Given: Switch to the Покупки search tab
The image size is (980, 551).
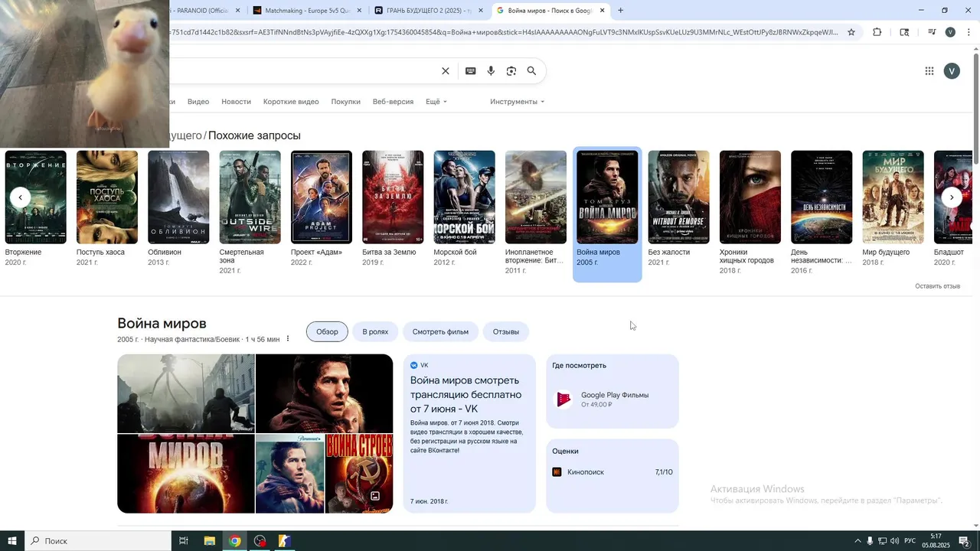Looking at the screenshot, I should [345, 102].
